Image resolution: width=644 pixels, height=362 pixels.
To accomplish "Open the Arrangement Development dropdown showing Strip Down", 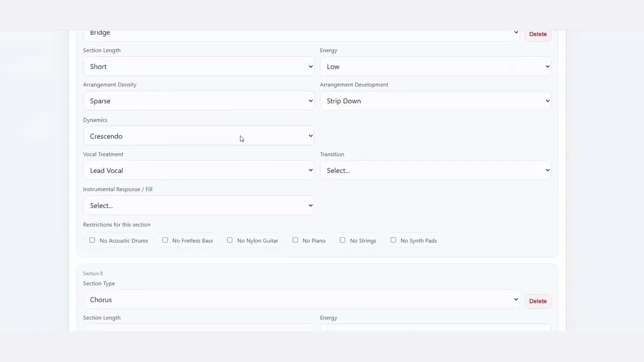I will pyautogui.click(x=436, y=101).
